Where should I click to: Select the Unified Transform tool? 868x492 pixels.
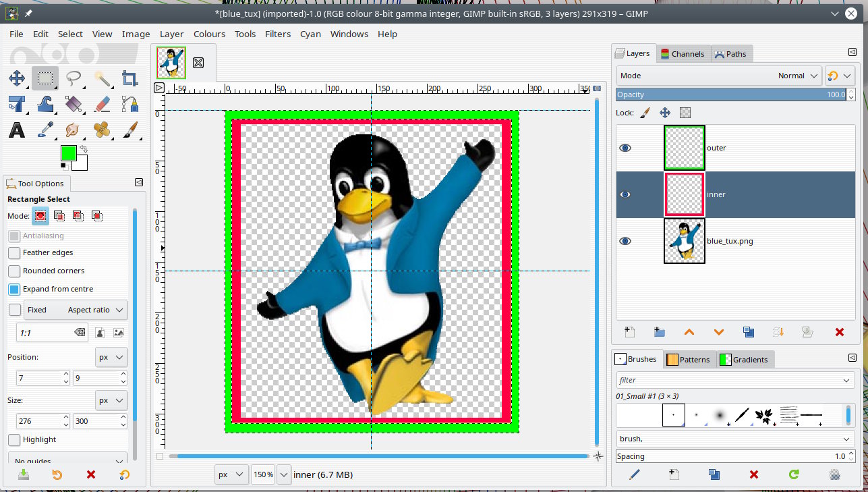(x=17, y=104)
